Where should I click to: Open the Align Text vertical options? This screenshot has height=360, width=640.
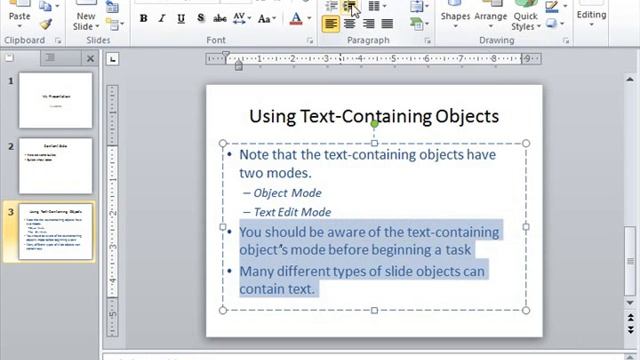(x=419, y=6)
